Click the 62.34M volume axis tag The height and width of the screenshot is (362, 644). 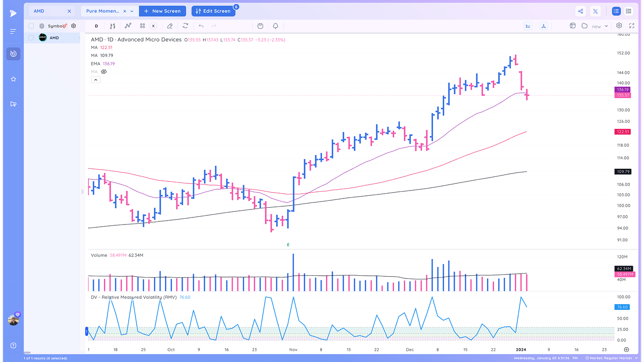tap(623, 268)
